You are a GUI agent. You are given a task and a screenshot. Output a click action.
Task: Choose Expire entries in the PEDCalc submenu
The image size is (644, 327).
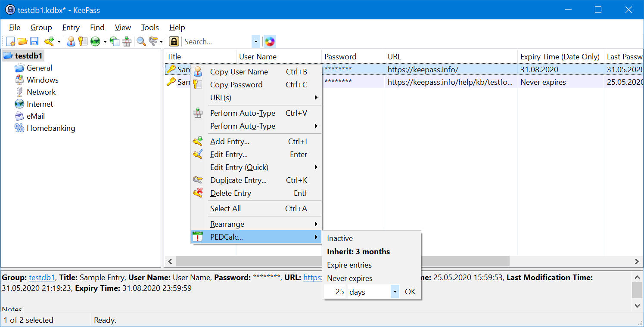(x=371, y=265)
